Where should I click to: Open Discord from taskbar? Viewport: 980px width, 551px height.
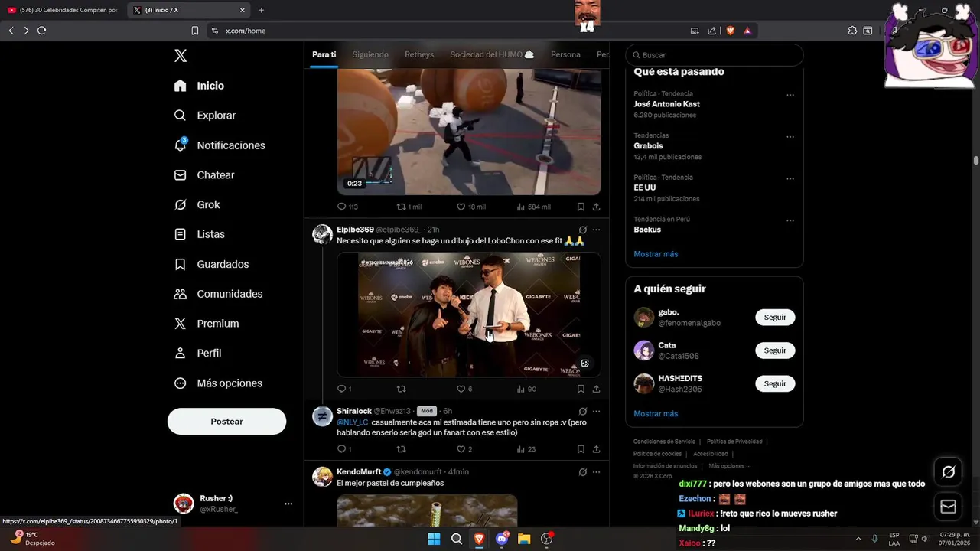[x=502, y=539]
